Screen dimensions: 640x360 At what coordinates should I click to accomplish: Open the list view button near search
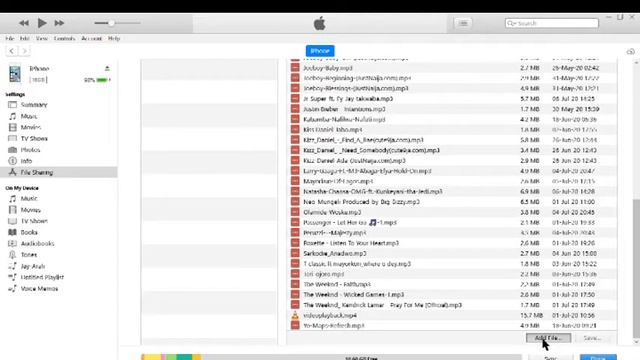coord(463,23)
